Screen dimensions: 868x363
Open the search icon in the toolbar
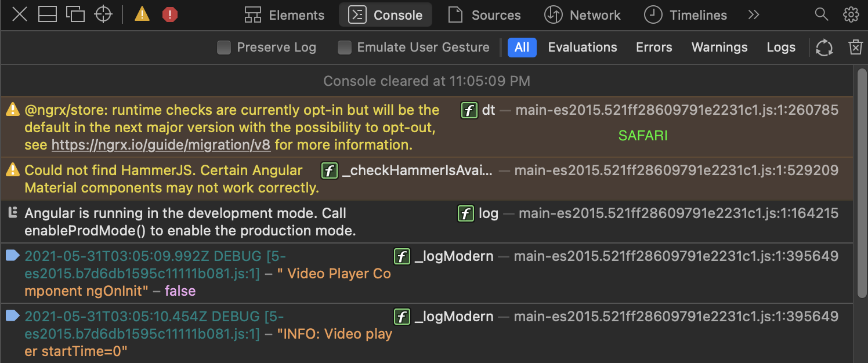click(x=822, y=14)
